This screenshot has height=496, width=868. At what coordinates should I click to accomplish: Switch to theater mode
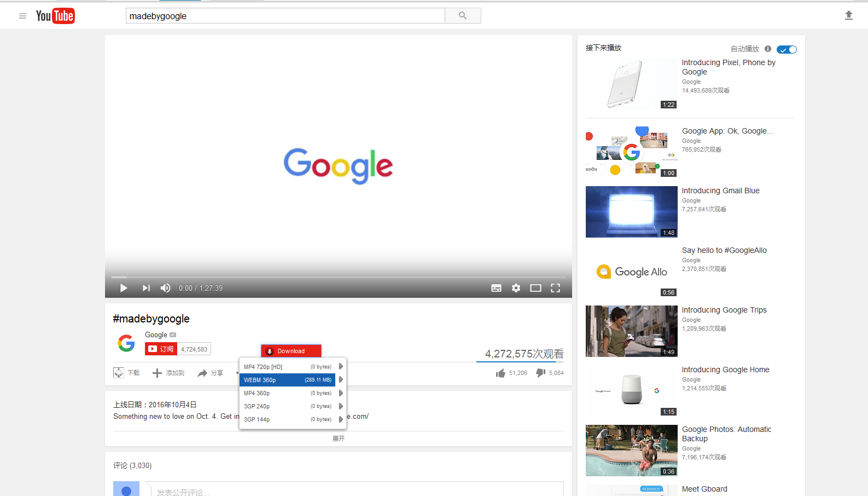tap(535, 288)
